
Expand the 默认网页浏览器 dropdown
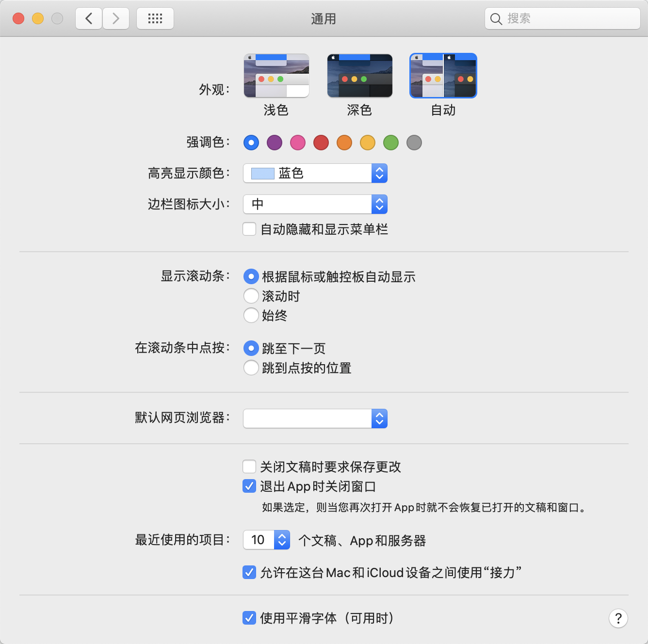[315, 419]
